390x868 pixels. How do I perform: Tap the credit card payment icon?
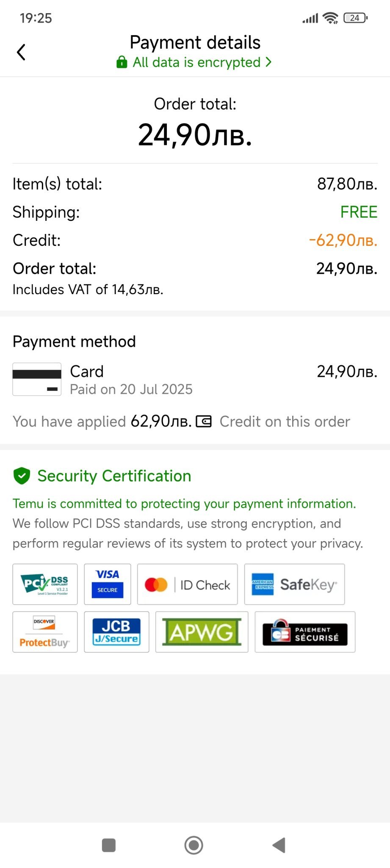(37, 379)
